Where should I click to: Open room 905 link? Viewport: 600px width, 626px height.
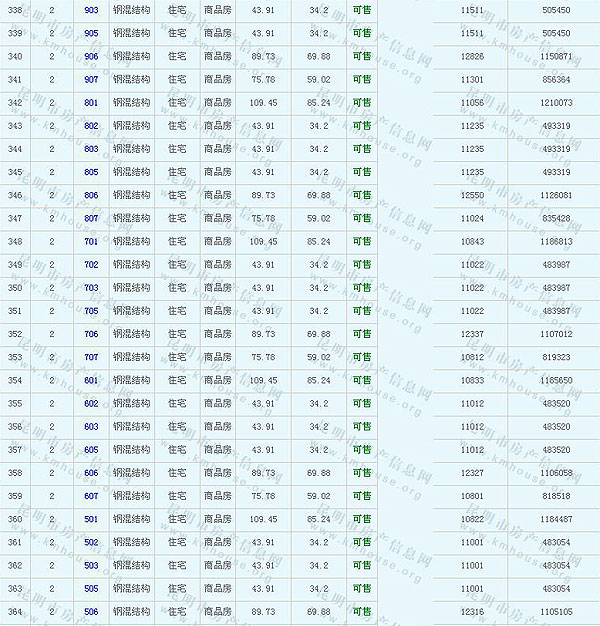91,33
